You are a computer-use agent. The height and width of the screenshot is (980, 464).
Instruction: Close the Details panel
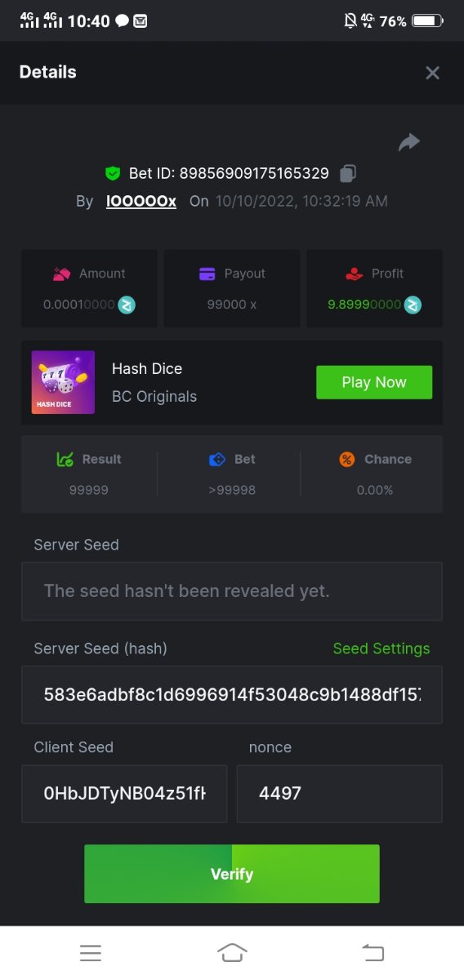click(x=433, y=73)
